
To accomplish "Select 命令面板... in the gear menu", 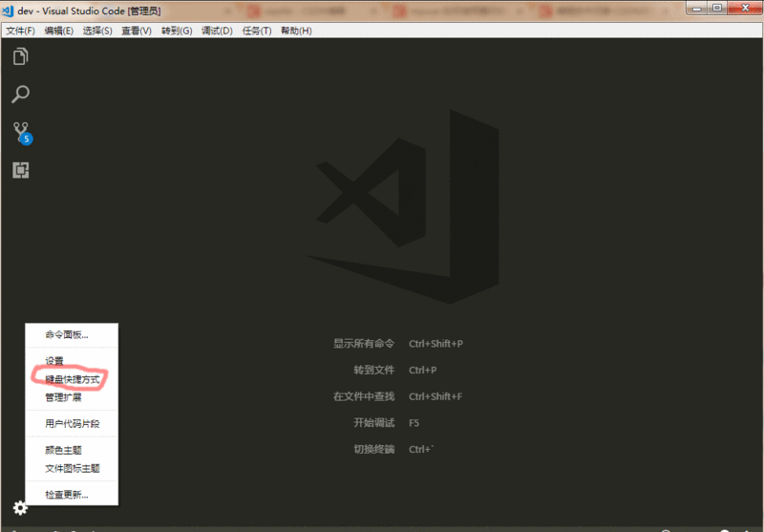I will pyautogui.click(x=72, y=334).
